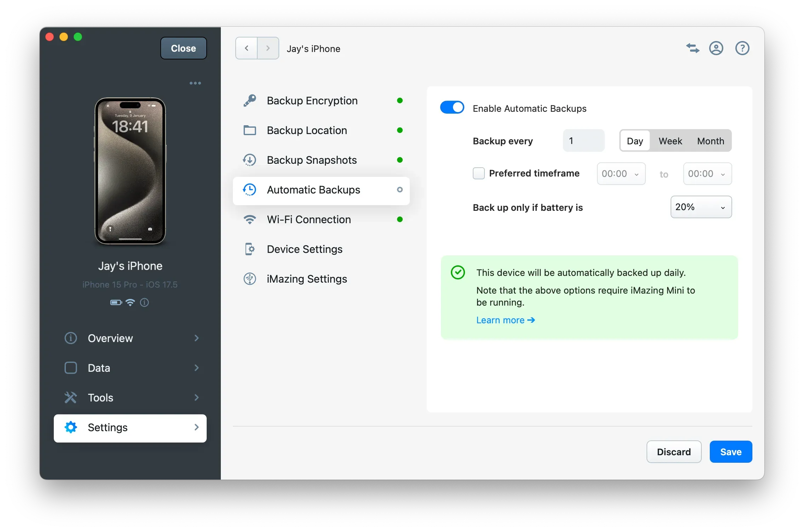
Task: Open the second 00:00 time dropdown
Action: tap(707, 174)
